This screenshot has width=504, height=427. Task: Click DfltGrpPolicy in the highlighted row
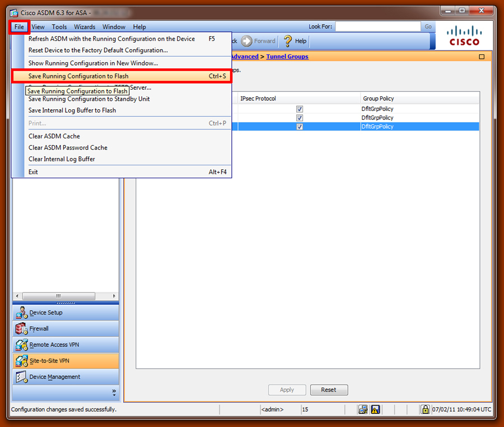coord(377,127)
